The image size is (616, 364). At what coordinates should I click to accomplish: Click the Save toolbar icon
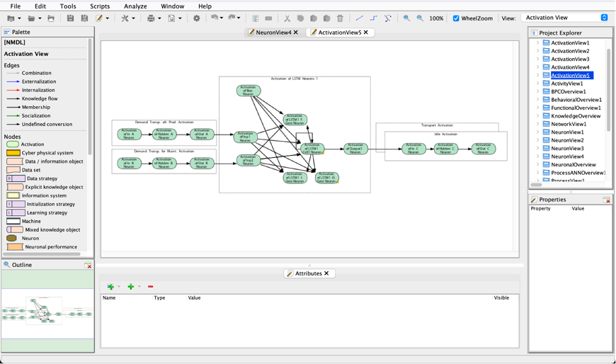[70, 18]
